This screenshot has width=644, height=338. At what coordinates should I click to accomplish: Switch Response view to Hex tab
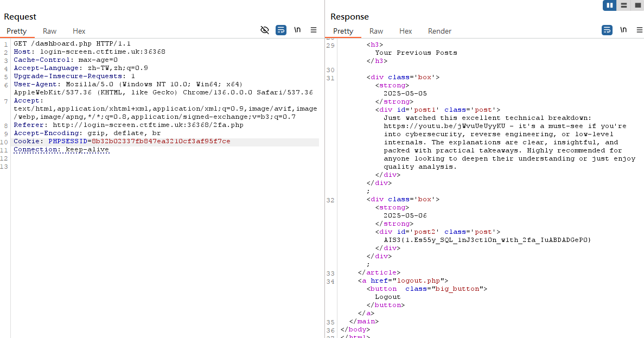click(x=405, y=31)
